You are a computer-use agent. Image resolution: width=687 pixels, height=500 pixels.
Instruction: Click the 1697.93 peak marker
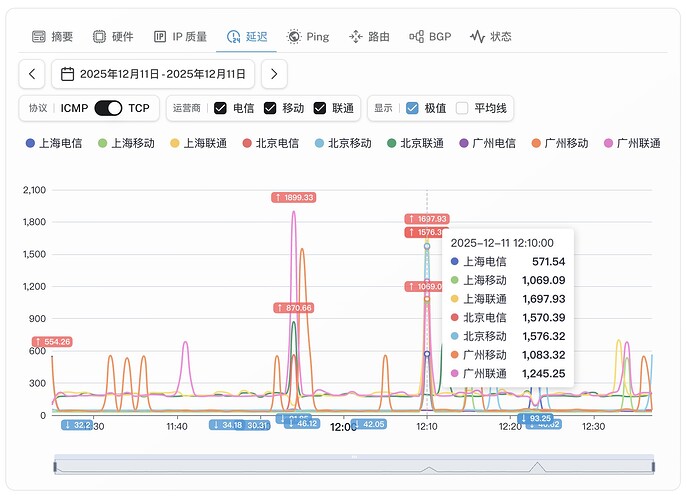[427, 218]
